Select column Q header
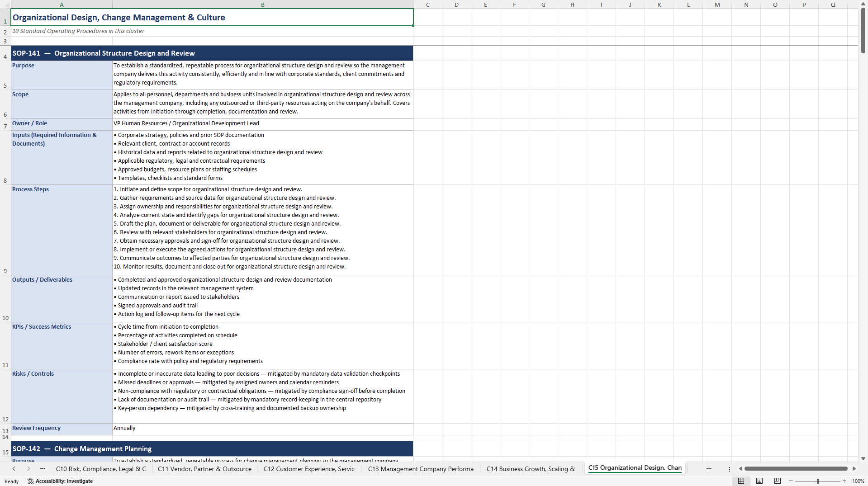 [x=833, y=5]
